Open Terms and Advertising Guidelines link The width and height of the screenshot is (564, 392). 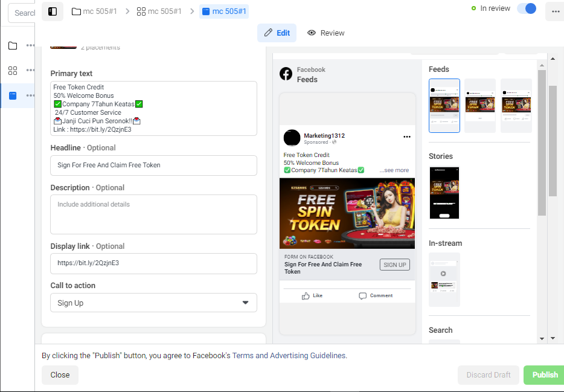click(289, 356)
